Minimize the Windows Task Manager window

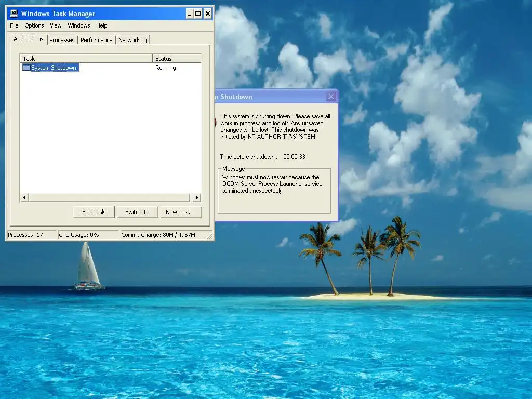tap(190, 14)
